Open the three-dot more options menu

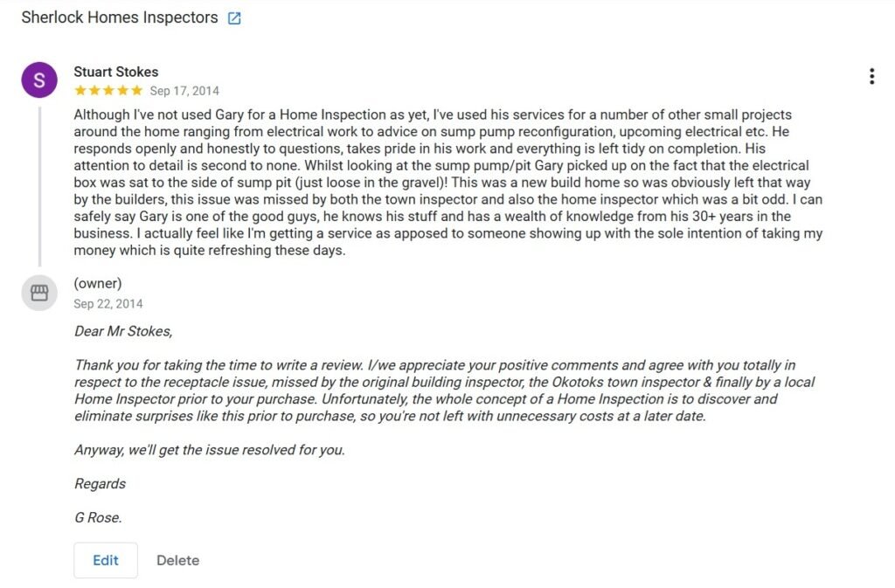pyautogui.click(x=871, y=77)
